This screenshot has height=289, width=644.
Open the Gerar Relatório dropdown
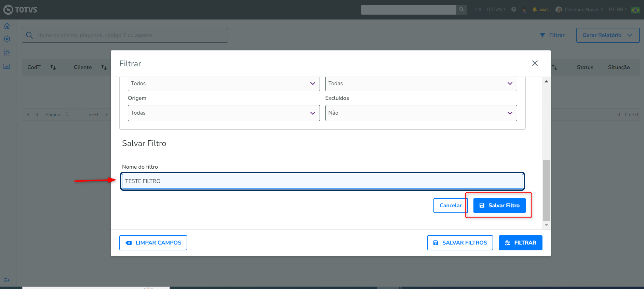point(607,35)
